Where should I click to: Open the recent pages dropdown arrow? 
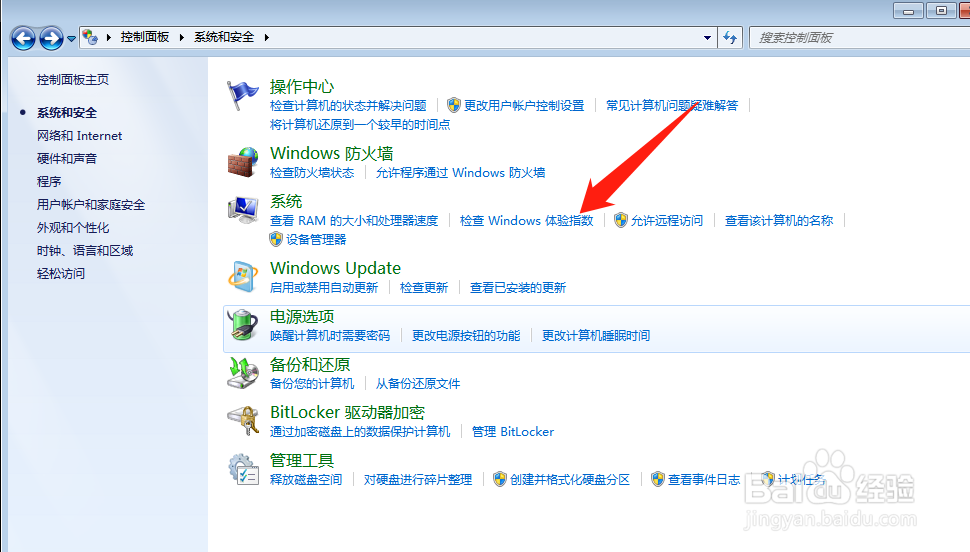71,38
